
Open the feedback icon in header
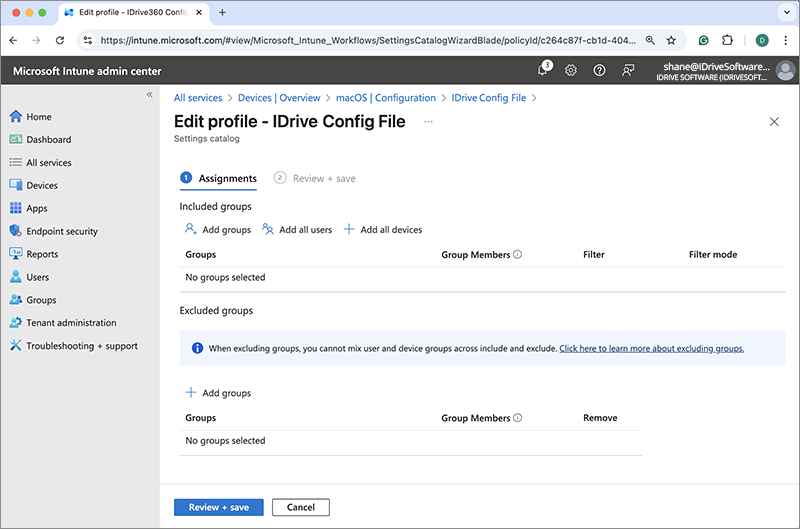[628, 70]
